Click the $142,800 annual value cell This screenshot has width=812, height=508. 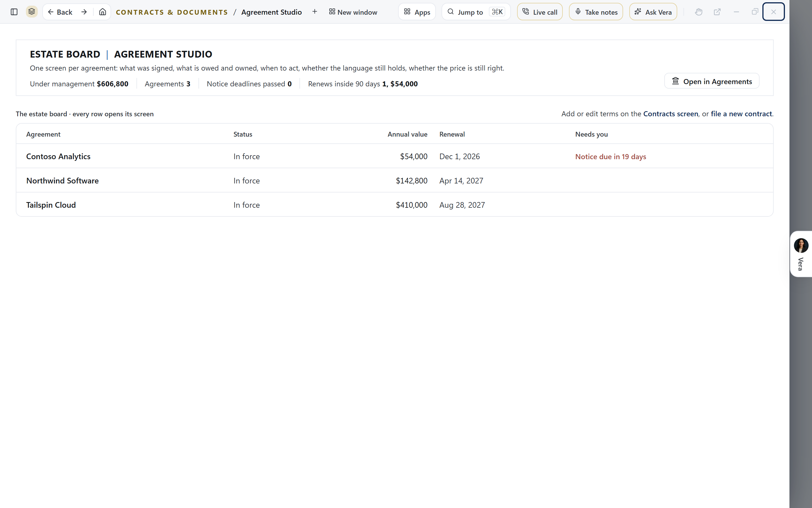coord(411,181)
